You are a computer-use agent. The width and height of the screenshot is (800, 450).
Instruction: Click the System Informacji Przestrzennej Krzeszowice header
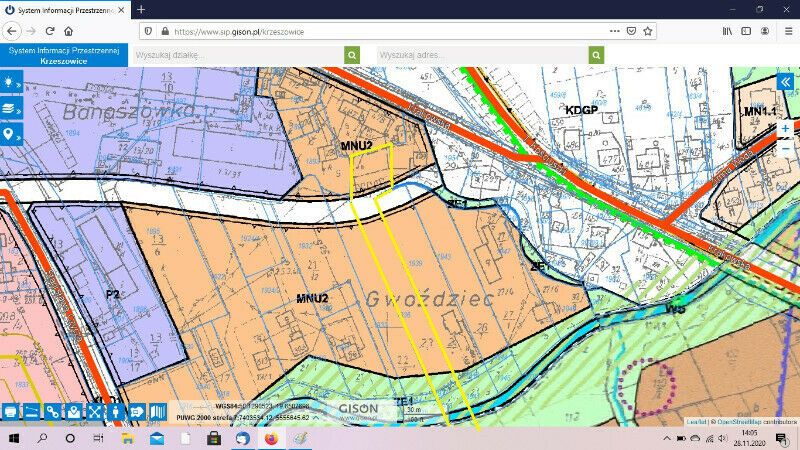[x=64, y=56]
